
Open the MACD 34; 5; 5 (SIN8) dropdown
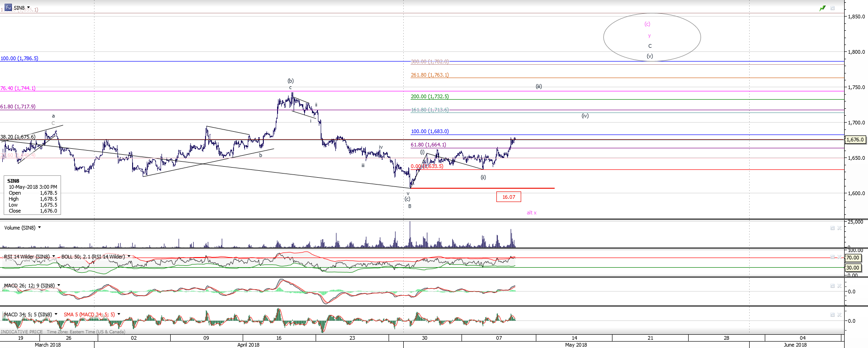pyautogui.click(x=56, y=314)
